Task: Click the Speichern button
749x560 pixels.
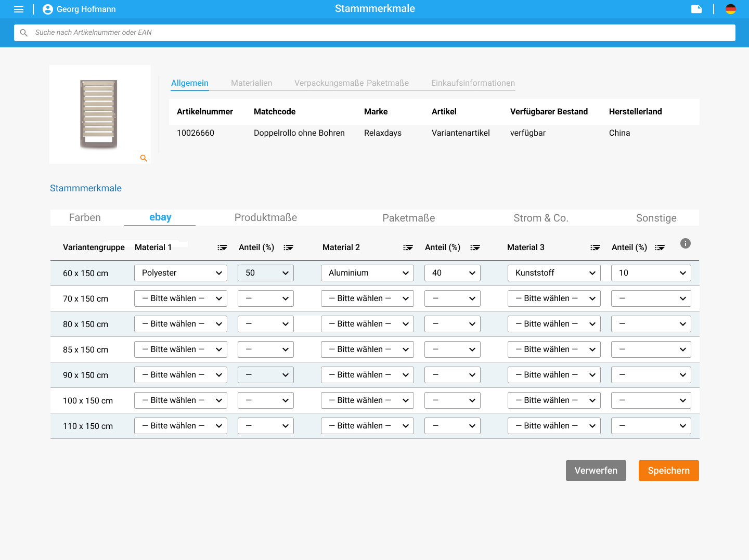Action: [x=669, y=471]
